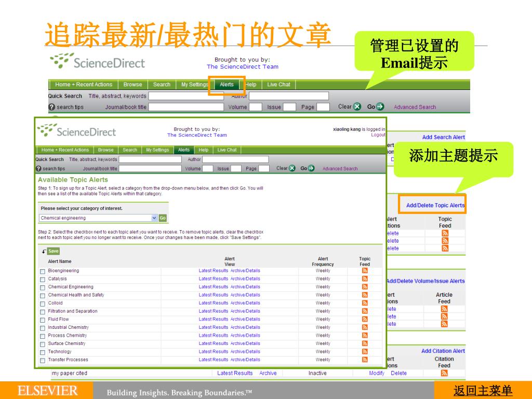532x399 pixels.
Task: Click the Go arrow icon in the front window
Action: [x=311, y=168]
